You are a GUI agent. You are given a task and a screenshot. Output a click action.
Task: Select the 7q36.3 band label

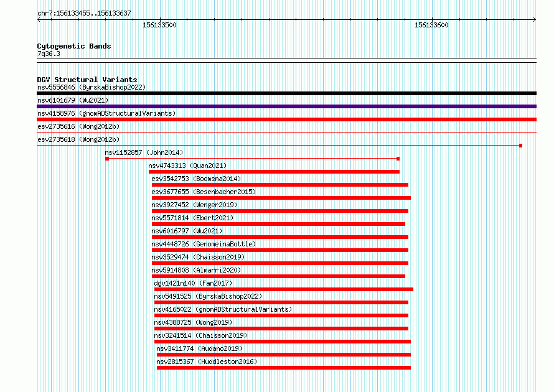point(49,54)
